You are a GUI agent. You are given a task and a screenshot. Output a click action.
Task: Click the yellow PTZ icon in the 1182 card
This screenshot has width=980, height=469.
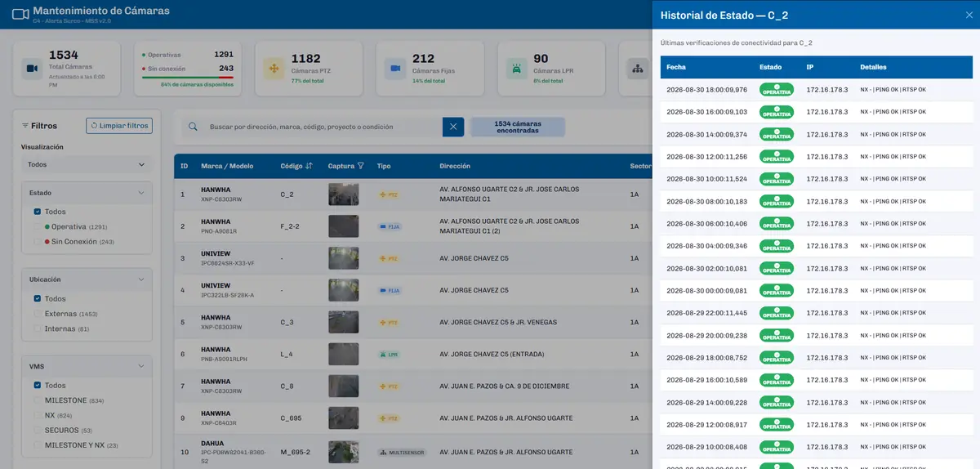tap(273, 69)
